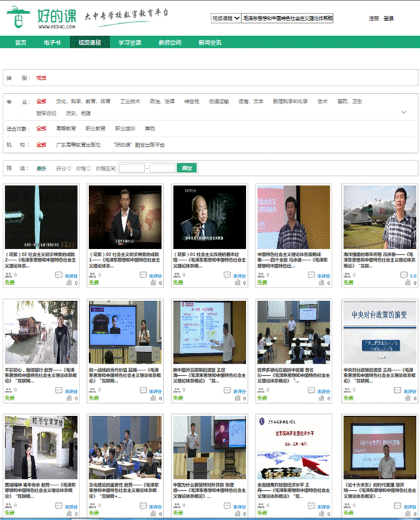Click the minimum price range input field

click(131, 168)
